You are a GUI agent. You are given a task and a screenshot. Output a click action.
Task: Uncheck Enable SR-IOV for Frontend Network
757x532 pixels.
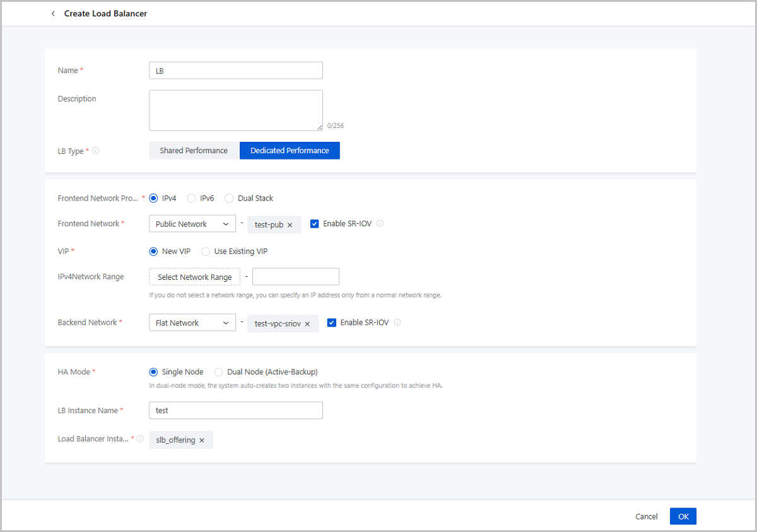pos(315,224)
